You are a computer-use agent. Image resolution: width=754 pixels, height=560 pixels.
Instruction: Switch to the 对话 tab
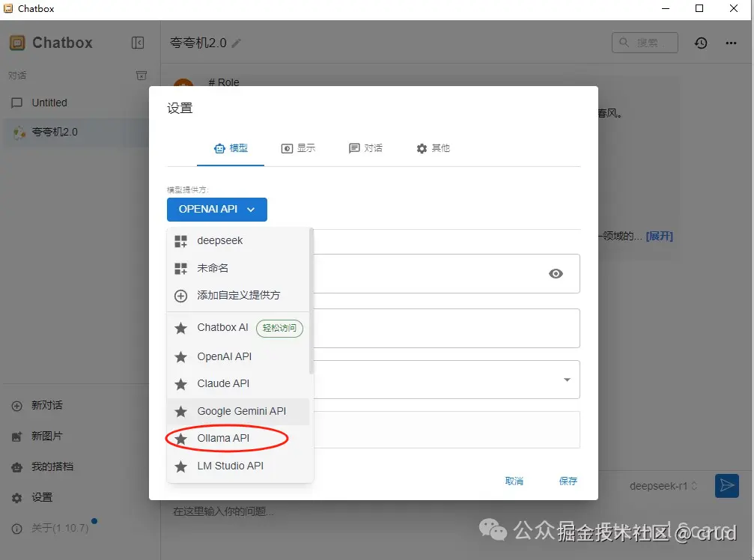tap(365, 148)
